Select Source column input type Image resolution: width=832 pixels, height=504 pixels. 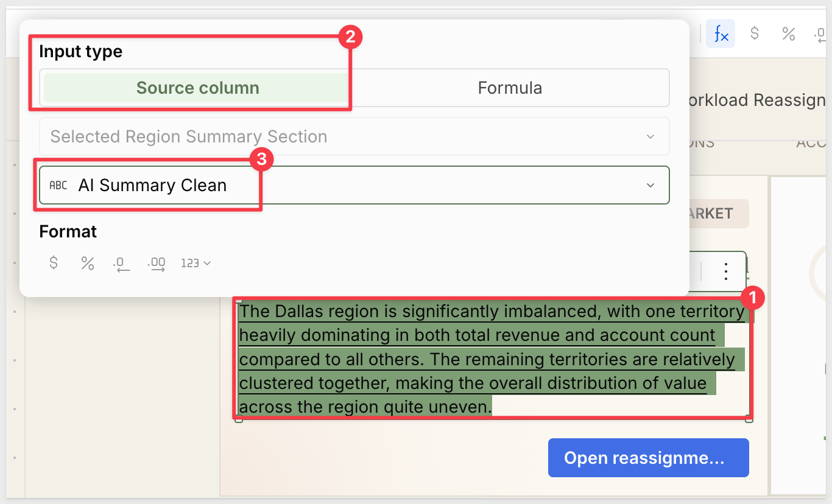tap(198, 88)
